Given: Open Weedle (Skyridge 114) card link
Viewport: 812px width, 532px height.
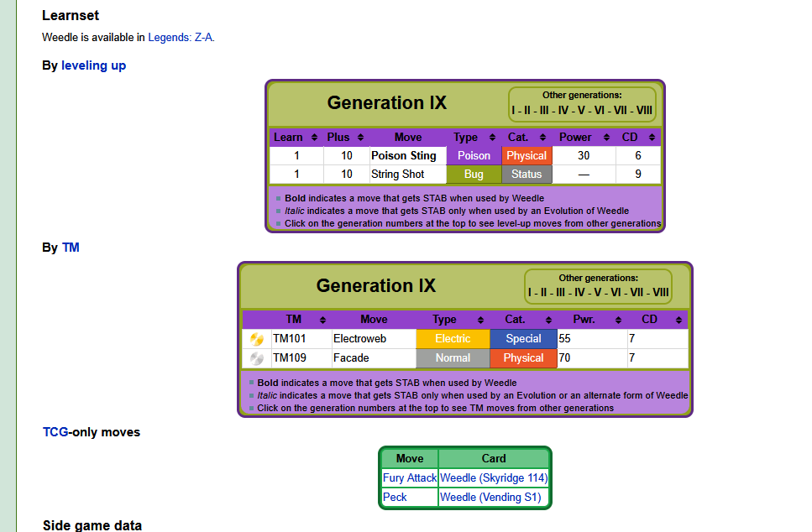Looking at the screenshot, I should (x=494, y=477).
